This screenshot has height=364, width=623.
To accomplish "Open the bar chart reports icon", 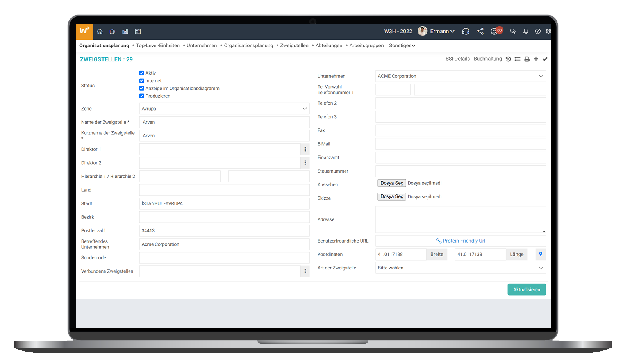I will tap(125, 31).
